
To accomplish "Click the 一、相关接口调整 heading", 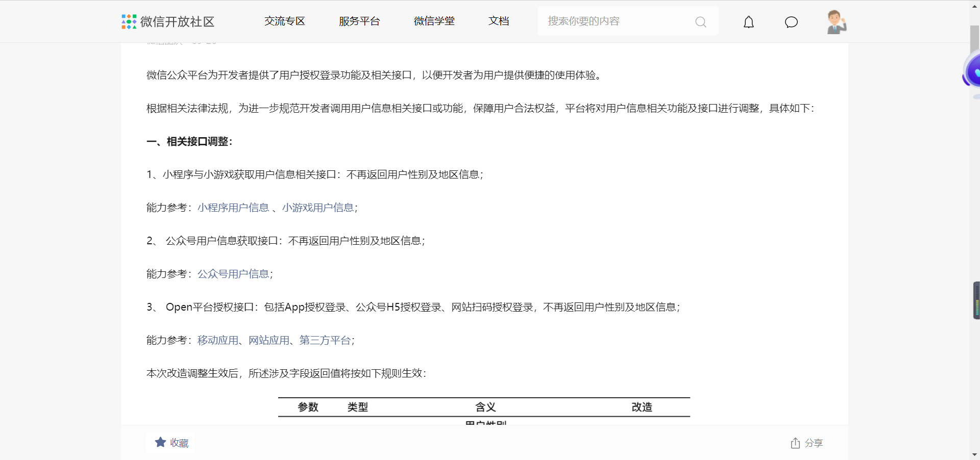I will tap(189, 141).
